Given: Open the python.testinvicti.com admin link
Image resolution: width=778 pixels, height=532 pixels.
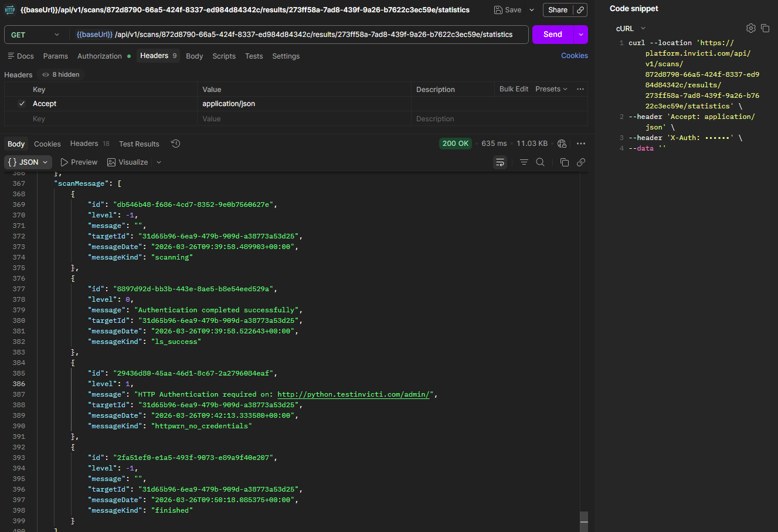Looking at the screenshot, I should pos(355,394).
